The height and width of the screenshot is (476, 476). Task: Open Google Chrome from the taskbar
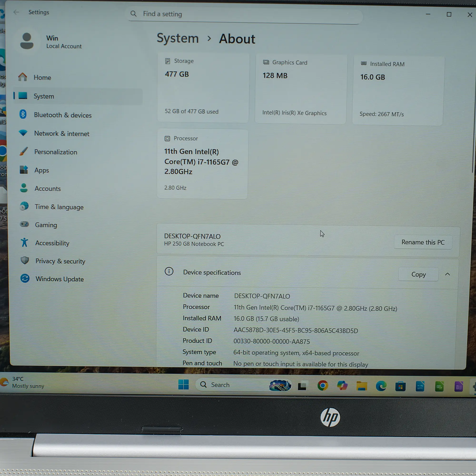[x=323, y=386]
